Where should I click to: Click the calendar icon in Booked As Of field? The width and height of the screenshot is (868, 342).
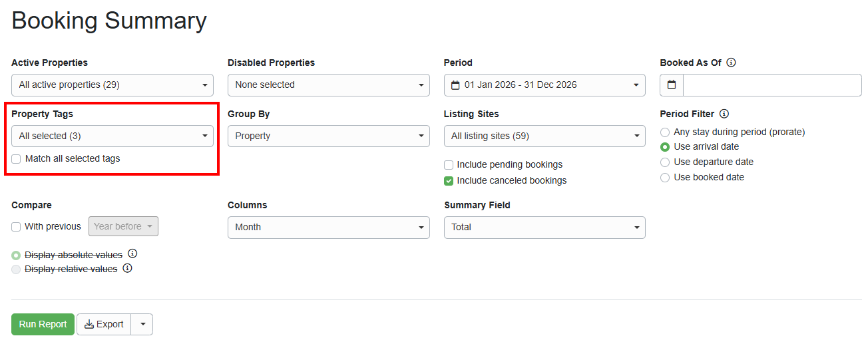pyautogui.click(x=672, y=85)
